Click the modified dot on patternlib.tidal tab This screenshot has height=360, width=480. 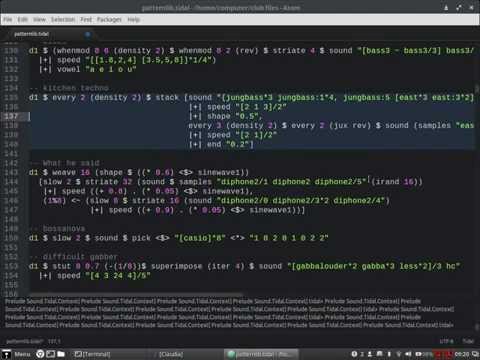(x=88, y=34)
